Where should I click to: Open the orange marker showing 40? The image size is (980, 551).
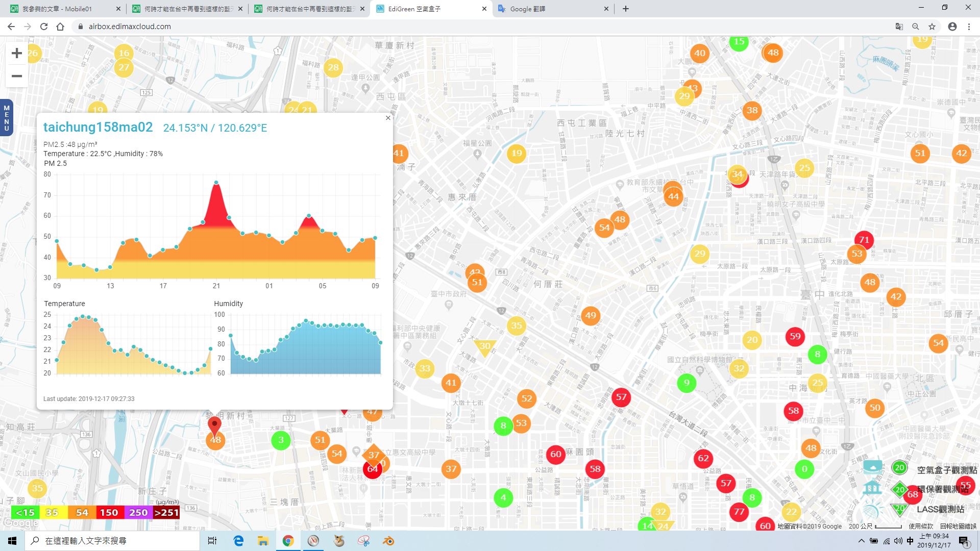[x=700, y=53]
